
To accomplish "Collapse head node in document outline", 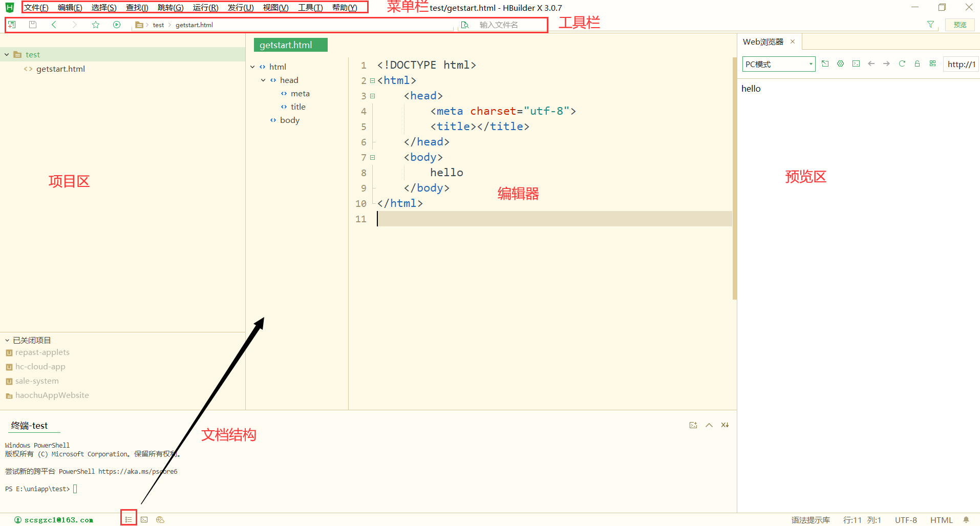I will click(263, 80).
